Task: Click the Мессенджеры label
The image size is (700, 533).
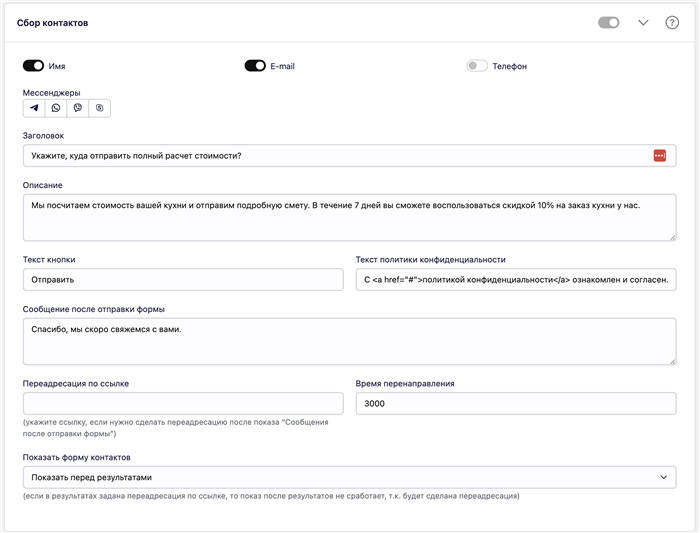Action: tap(51, 92)
